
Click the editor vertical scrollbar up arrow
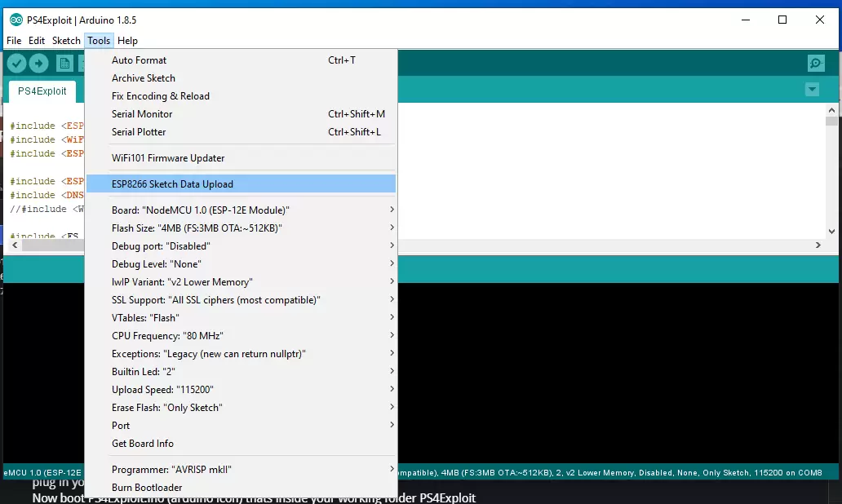tap(831, 110)
